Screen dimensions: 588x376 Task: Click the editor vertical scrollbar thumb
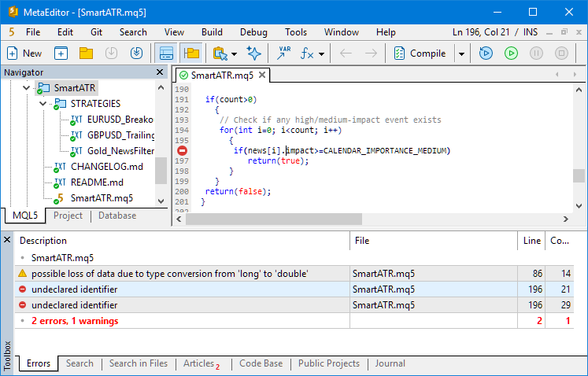click(579, 175)
